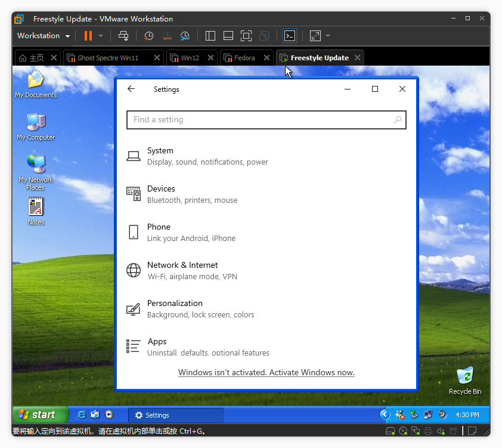The height and width of the screenshot is (448, 502).
Task: Click the Pause virtual machine toolbar icon
Action: (88, 36)
